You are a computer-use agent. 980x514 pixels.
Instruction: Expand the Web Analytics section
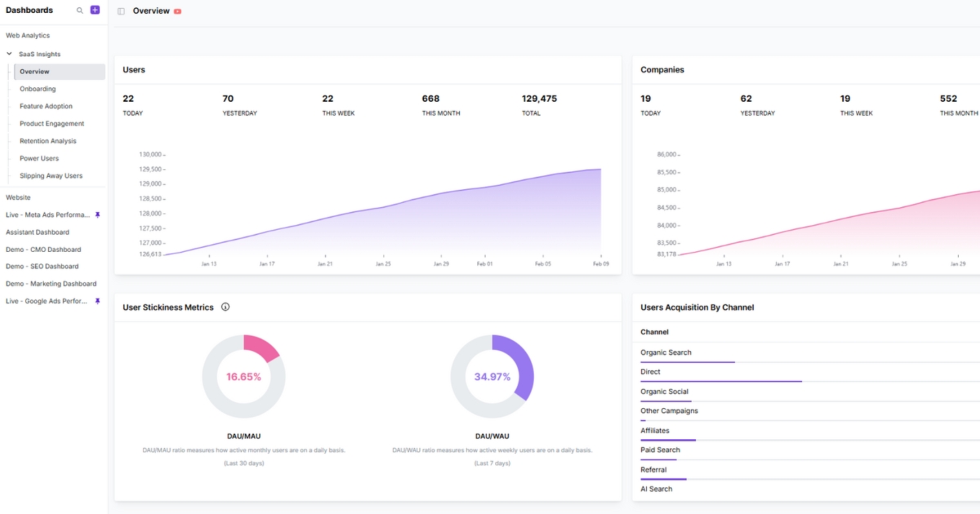(27, 35)
